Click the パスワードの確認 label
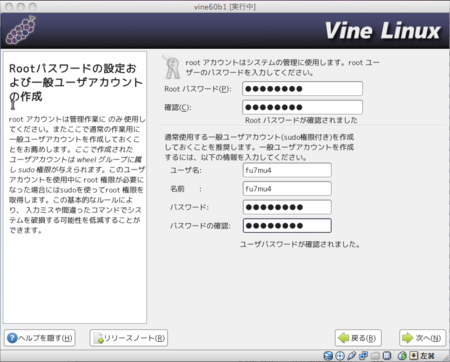The height and width of the screenshot is (362, 450). click(200, 226)
